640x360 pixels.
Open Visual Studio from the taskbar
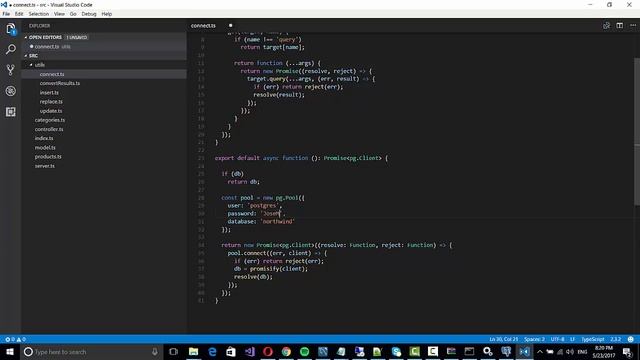[x=249, y=351]
